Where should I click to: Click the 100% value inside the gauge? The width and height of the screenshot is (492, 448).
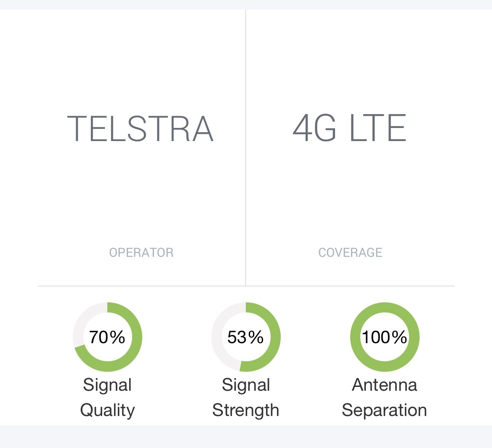pyautogui.click(x=385, y=337)
